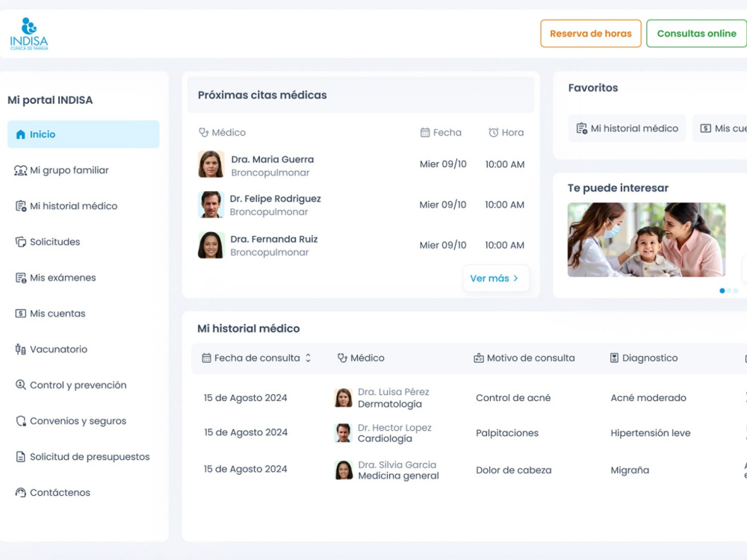Screen dimensions: 747x560
Task: Click Control de acné cell
Action: point(513,398)
